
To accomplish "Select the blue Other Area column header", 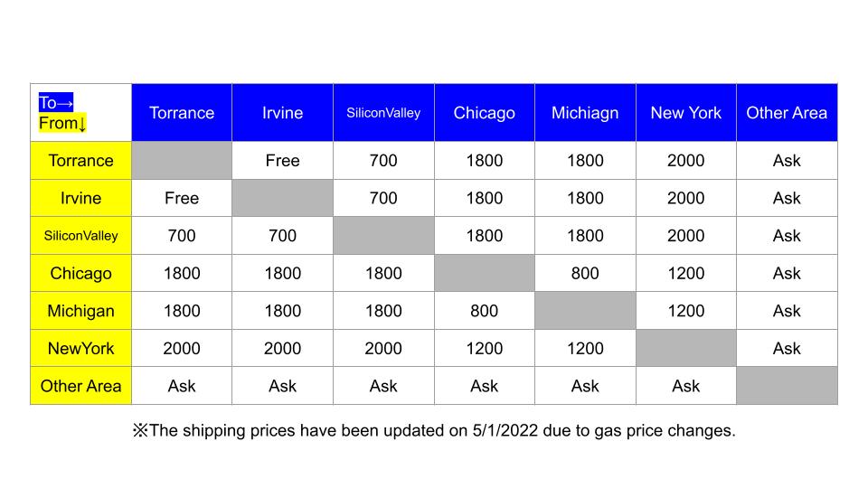I will 787,113.
